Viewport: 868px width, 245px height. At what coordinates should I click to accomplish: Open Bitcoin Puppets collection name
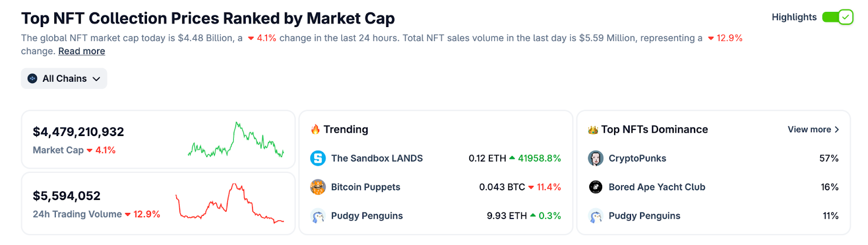click(366, 187)
